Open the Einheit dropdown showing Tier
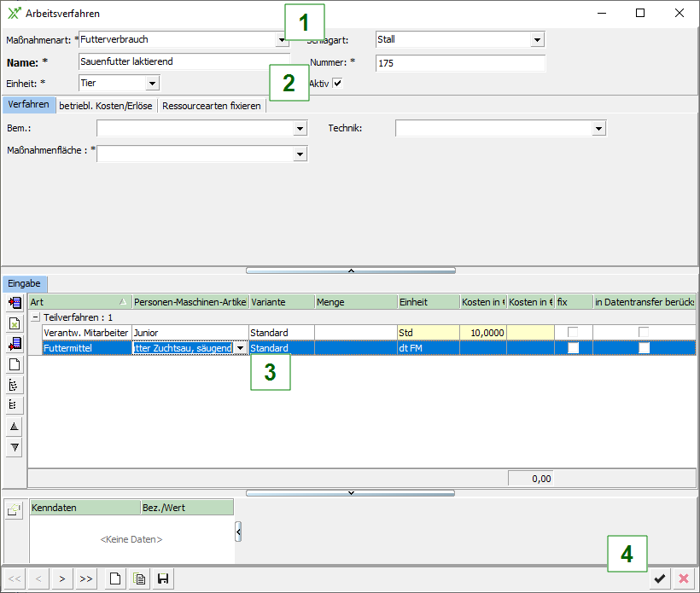Image resolution: width=700 pixels, height=593 pixels. coord(152,84)
